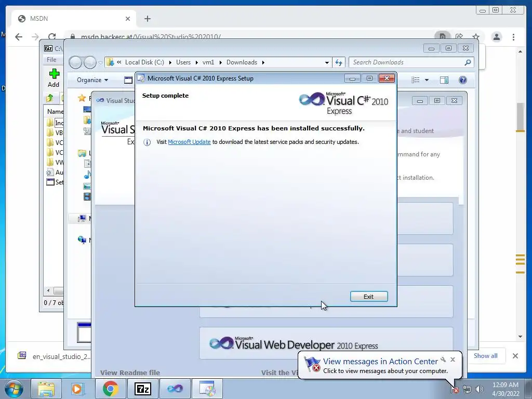
Task: Open a new Chrome tab
Action: pyautogui.click(x=147, y=19)
